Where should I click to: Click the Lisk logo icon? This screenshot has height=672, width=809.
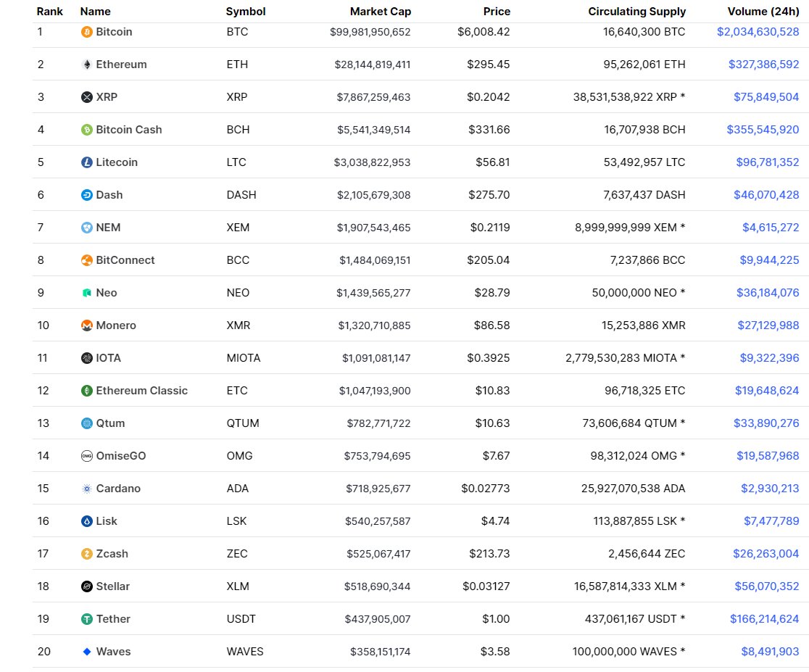point(87,521)
